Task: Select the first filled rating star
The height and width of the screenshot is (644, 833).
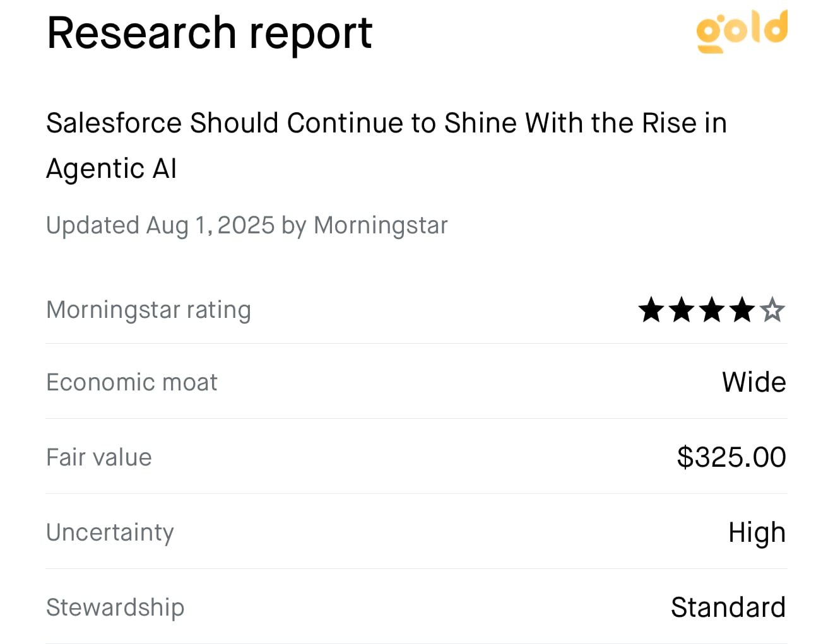Action: (x=651, y=310)
